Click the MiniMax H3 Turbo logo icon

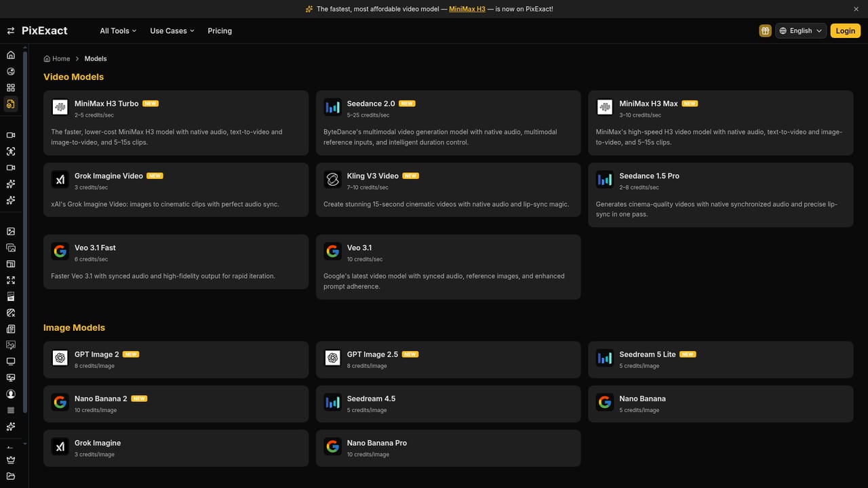[60, 107]
